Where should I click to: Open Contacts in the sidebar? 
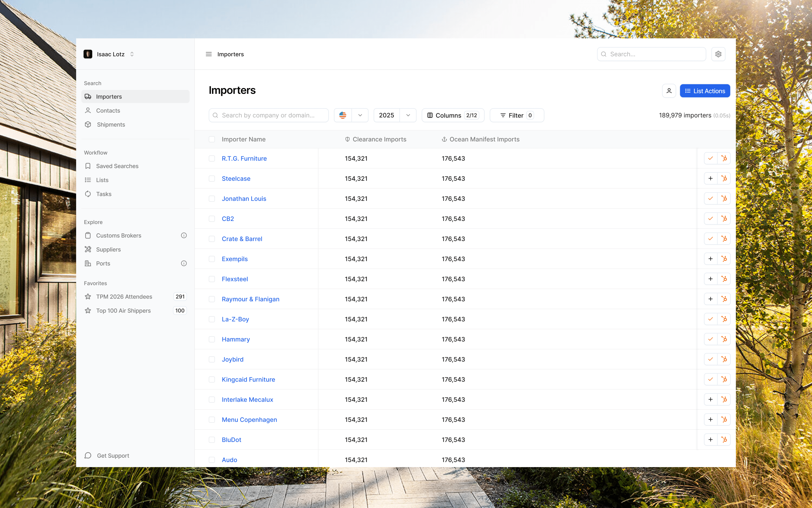[x=135, y=110]
